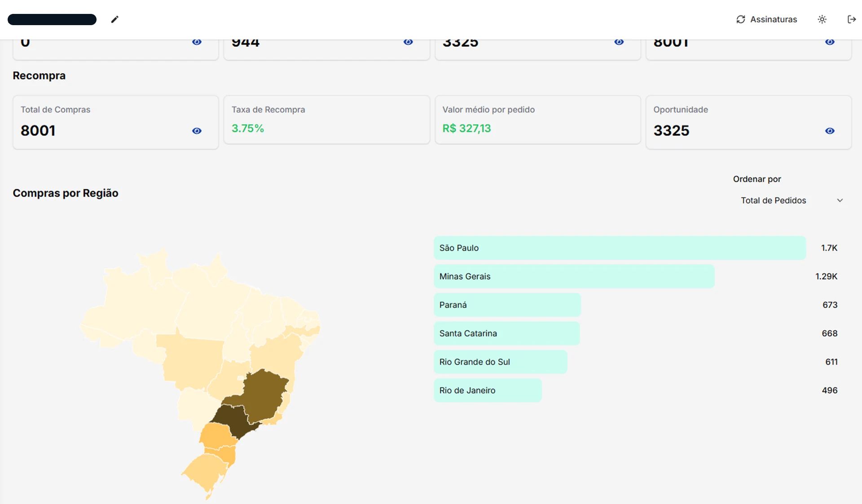Click the logout icon in header
The height and width of the screenshot is (504, 862).
click(852, 19)
